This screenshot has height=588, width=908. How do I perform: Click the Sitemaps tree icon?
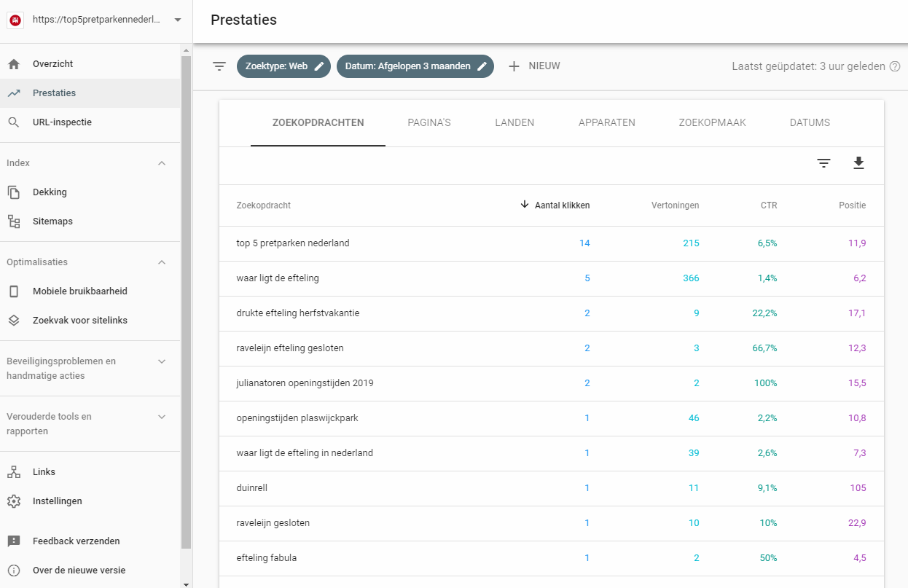[14, 222]
